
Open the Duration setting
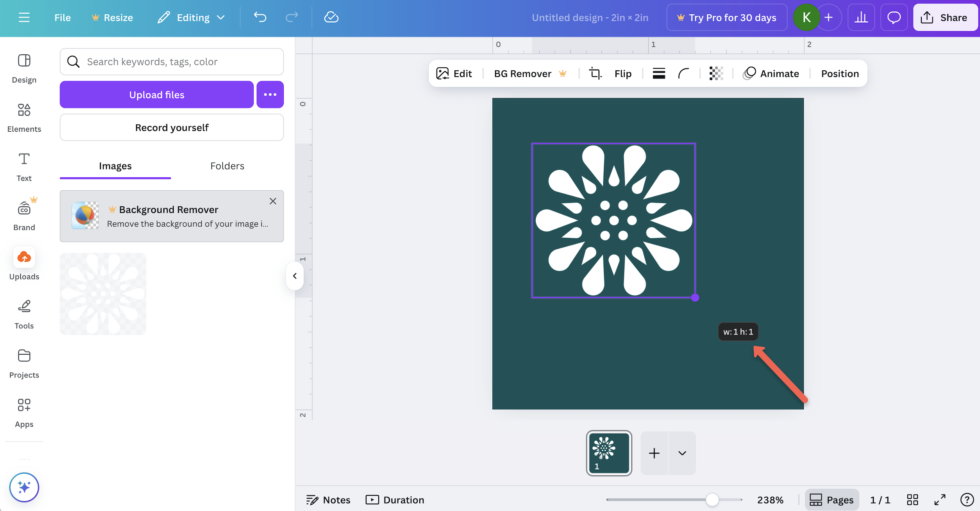395,500
